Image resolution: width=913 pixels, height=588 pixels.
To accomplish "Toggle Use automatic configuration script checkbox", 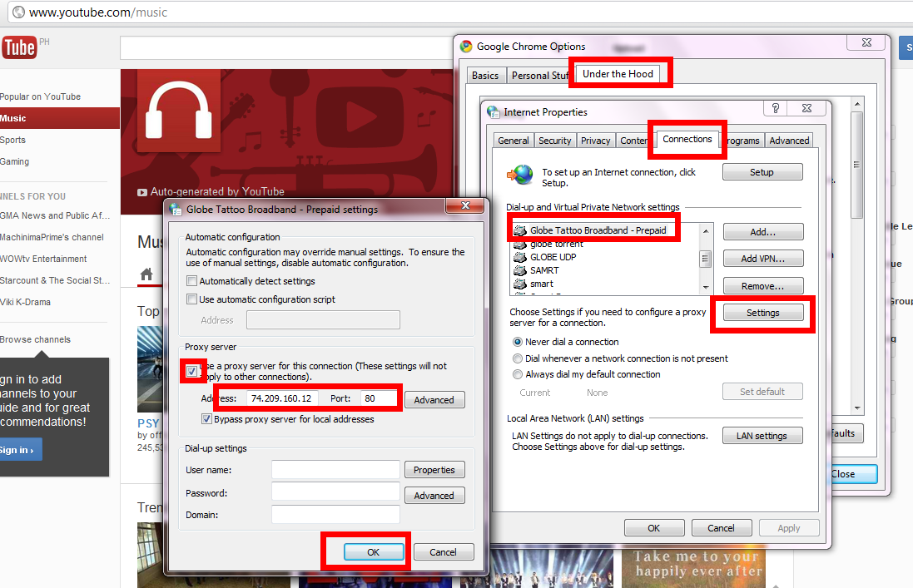I will 191,299.
